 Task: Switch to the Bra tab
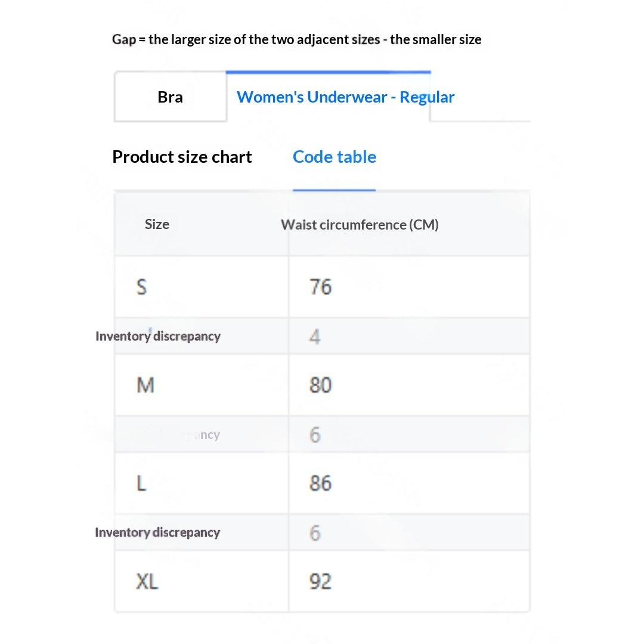point(171,97)
